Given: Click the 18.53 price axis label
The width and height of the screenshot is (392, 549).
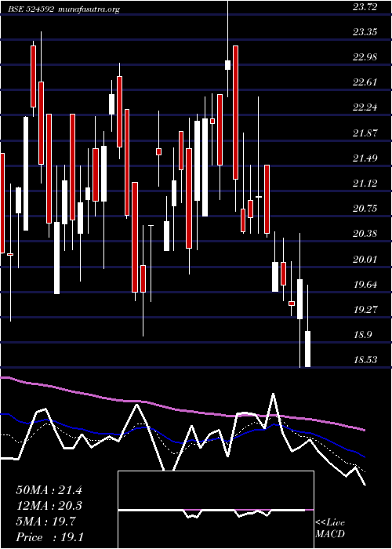Looking at the screenshot, I should pyautogui.click(x=365, y=360).
